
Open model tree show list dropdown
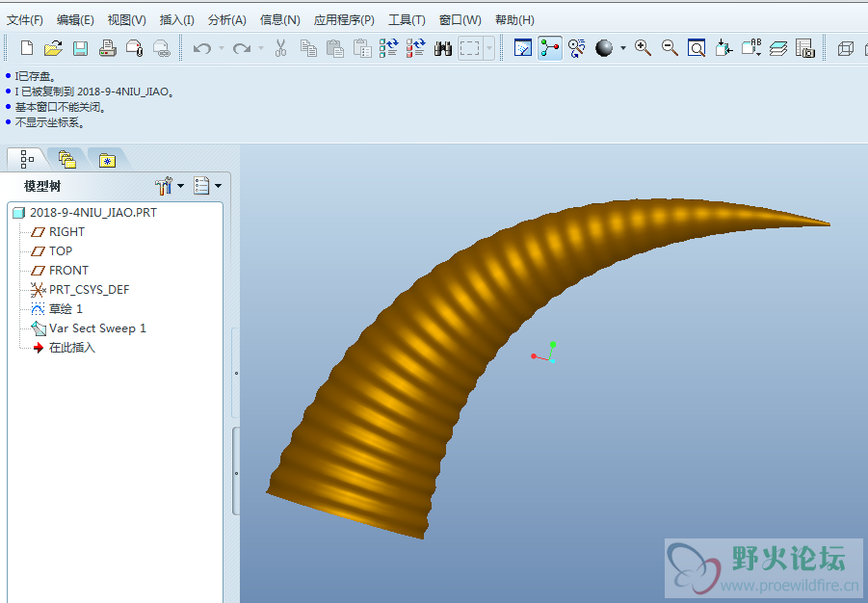(207, 186)
